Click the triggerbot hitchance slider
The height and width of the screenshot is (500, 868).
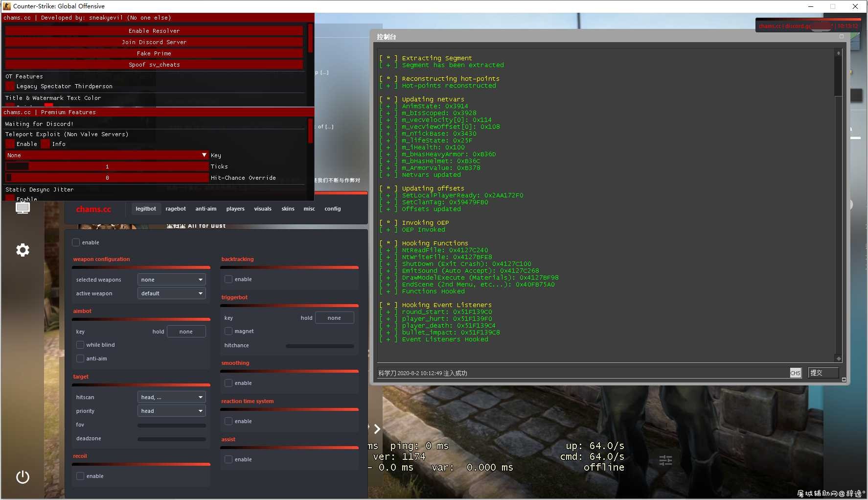tap(320, 346)
